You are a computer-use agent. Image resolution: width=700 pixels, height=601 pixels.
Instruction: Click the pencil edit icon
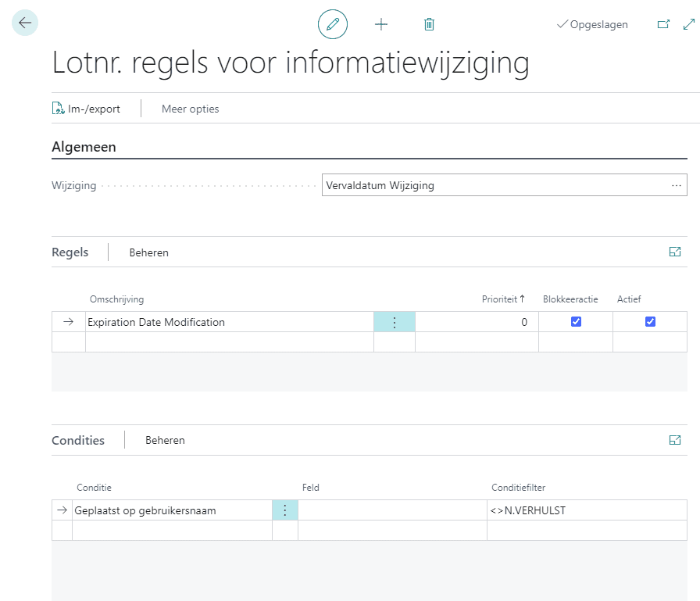[332, 24]
